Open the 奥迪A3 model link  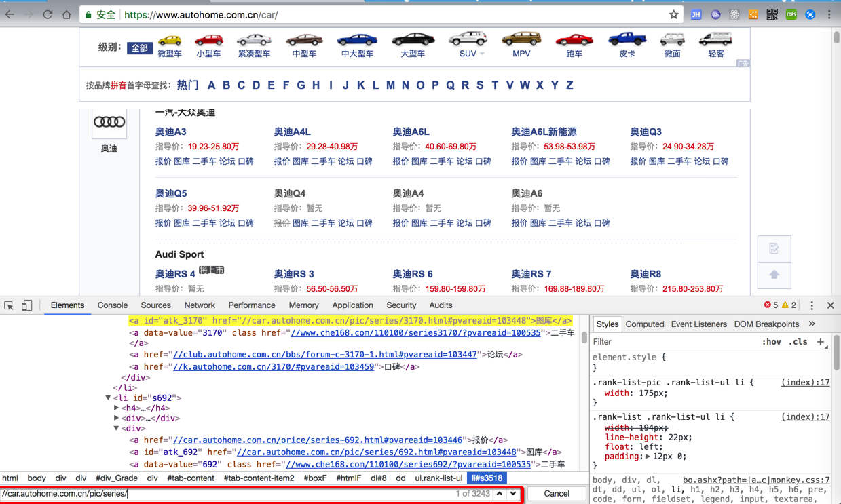click(x=170, y=132)
